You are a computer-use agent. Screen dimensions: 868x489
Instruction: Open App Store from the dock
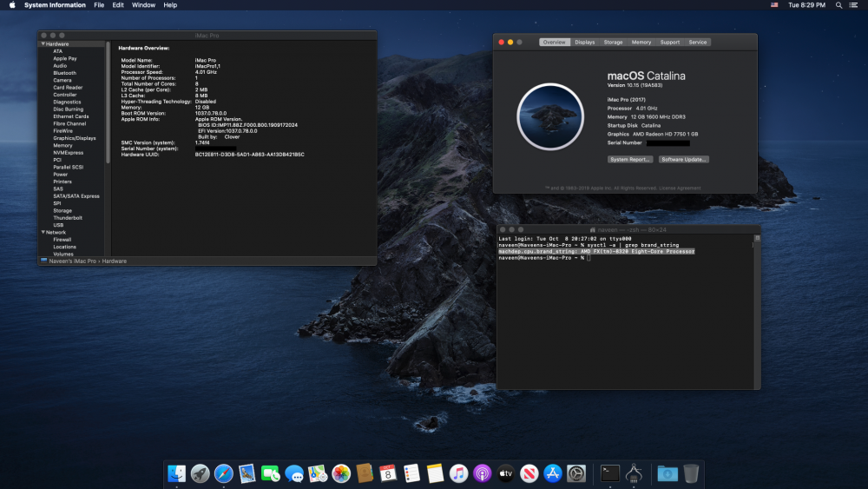click(x=552, y=473)
